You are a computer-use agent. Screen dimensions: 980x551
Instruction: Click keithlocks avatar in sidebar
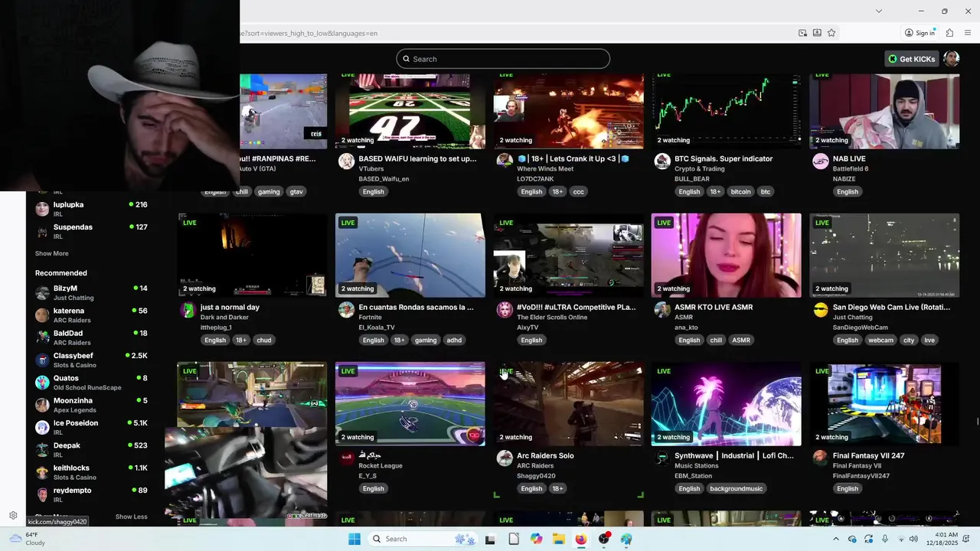pos(42,472)
